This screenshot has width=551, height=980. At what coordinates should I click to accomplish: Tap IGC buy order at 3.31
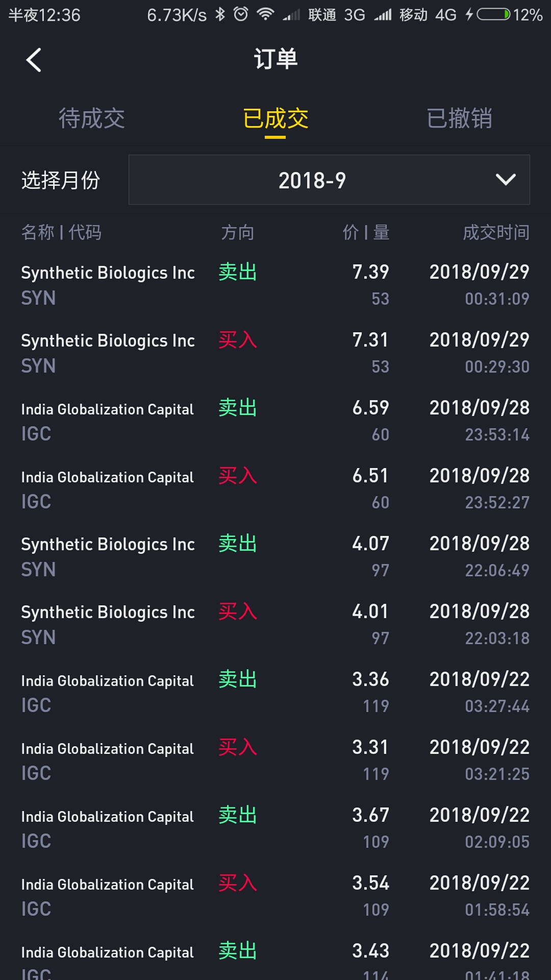click(275, 760)
